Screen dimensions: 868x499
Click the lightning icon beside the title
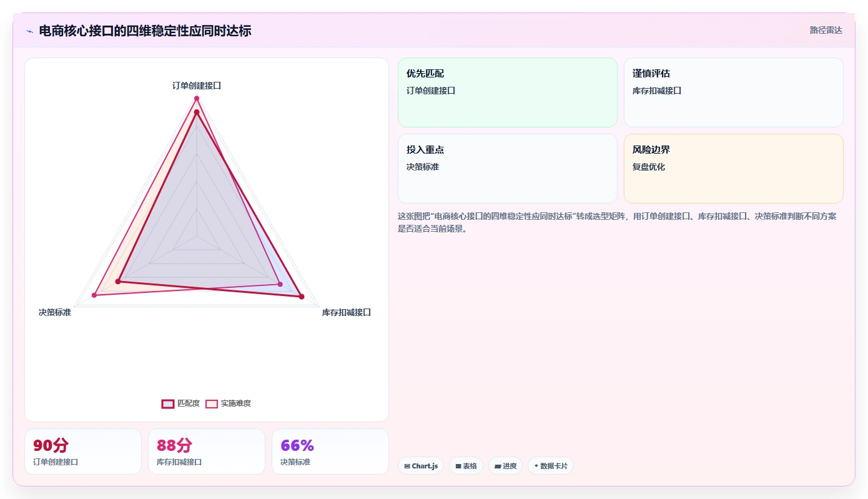coord(29,31)
